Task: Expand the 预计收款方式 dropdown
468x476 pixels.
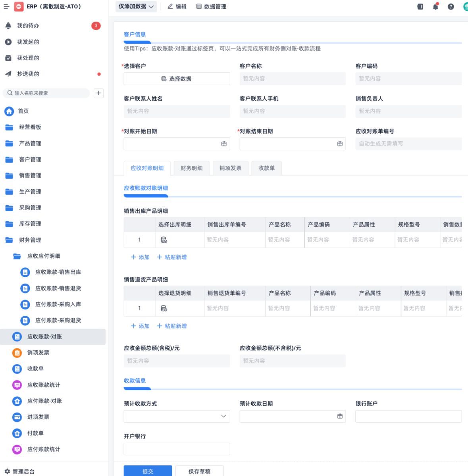Action: (177, 416)
